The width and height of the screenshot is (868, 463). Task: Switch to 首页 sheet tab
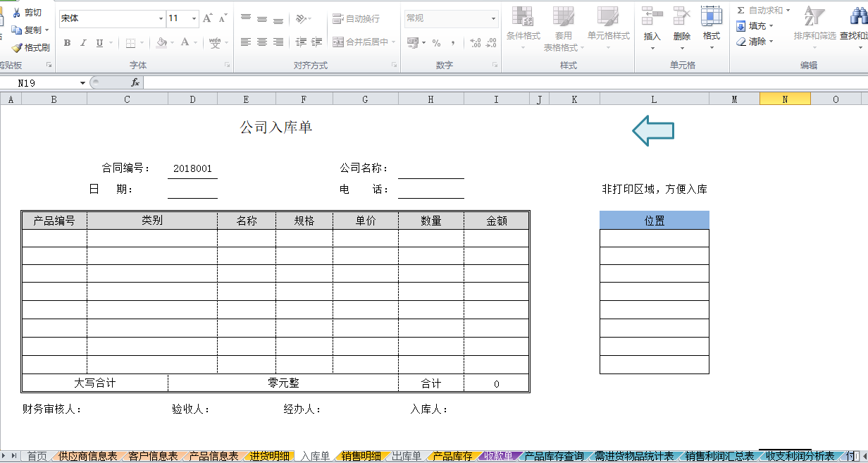[37, 457]
